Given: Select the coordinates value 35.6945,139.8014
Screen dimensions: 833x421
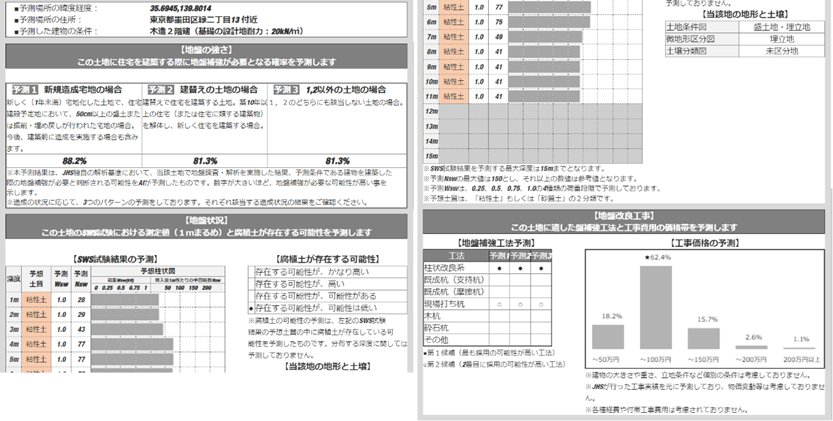Looking at the screenshot, I should [181, 9].
